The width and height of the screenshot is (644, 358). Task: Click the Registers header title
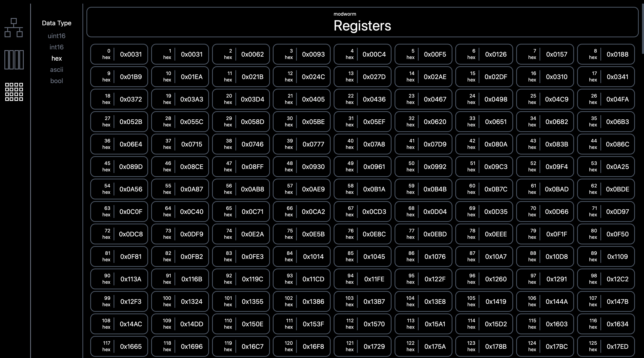click(x=362, y=26)
